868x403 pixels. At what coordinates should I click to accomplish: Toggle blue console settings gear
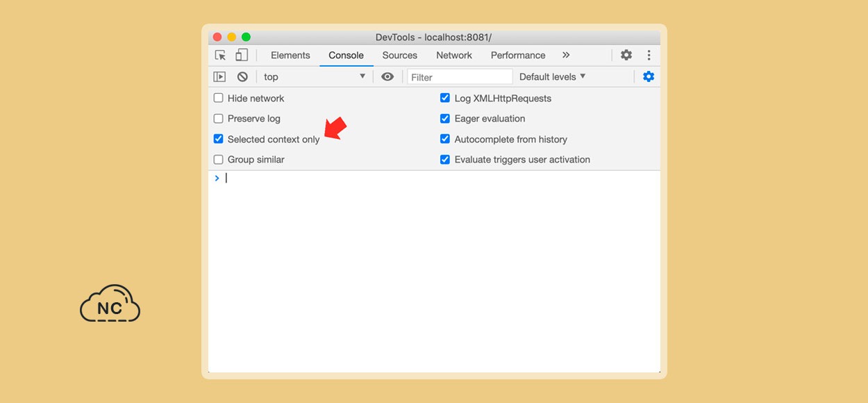pyautogui.click(x=649, y=76)
